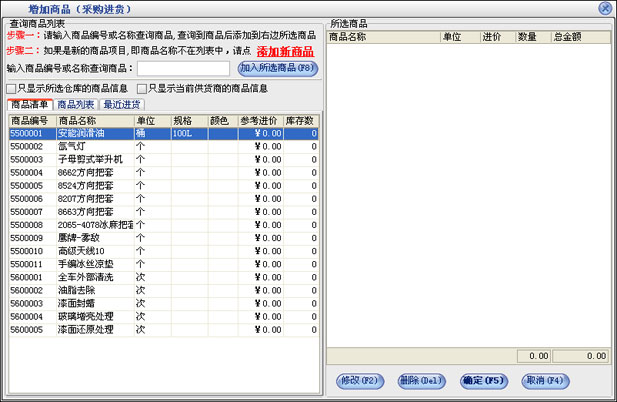This screenshot has height=402, width=617.
Task: Enable 只显示所选仓库的商品信息 checkbox
Action: [x=11, y=89]
